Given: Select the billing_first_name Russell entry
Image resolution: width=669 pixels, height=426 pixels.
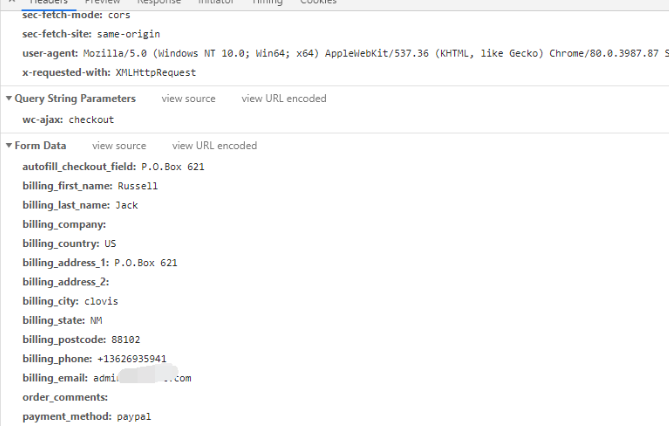Looking at the screenshot, I should click(x=90, y=185).
